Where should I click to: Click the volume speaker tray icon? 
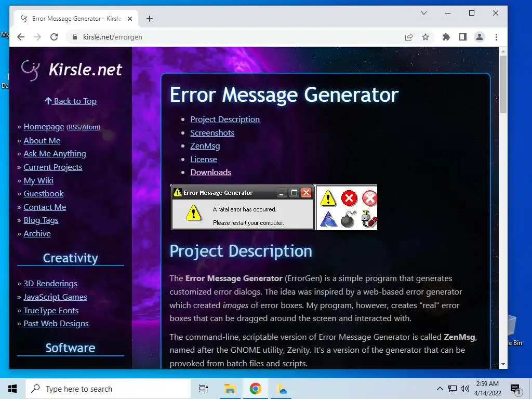point(465,389)
